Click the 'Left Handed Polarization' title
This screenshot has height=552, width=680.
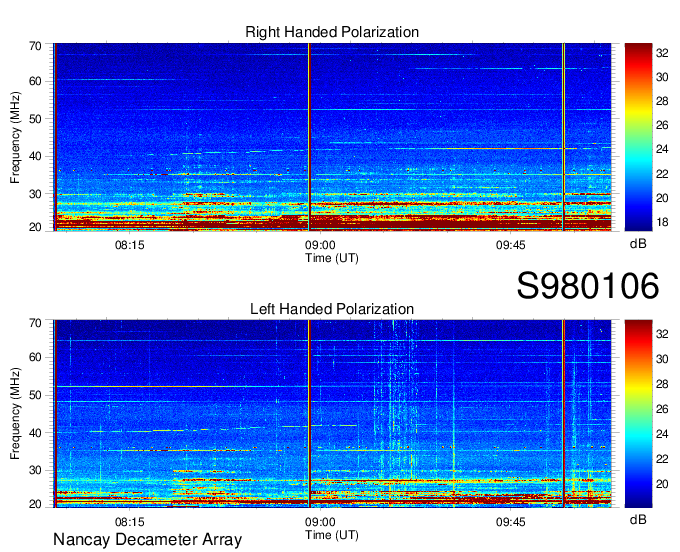pyautogui.click(x=332, y=309)
